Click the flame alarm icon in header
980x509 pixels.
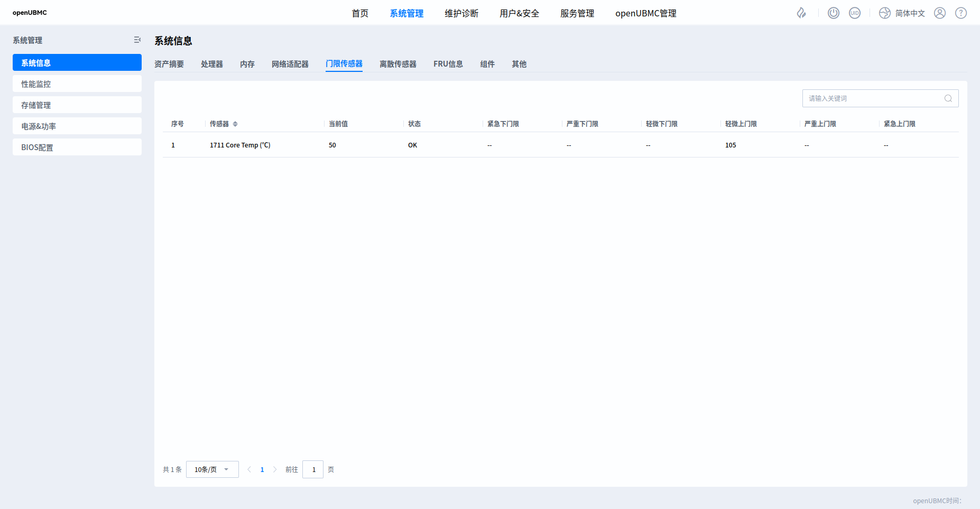point(801,13)
